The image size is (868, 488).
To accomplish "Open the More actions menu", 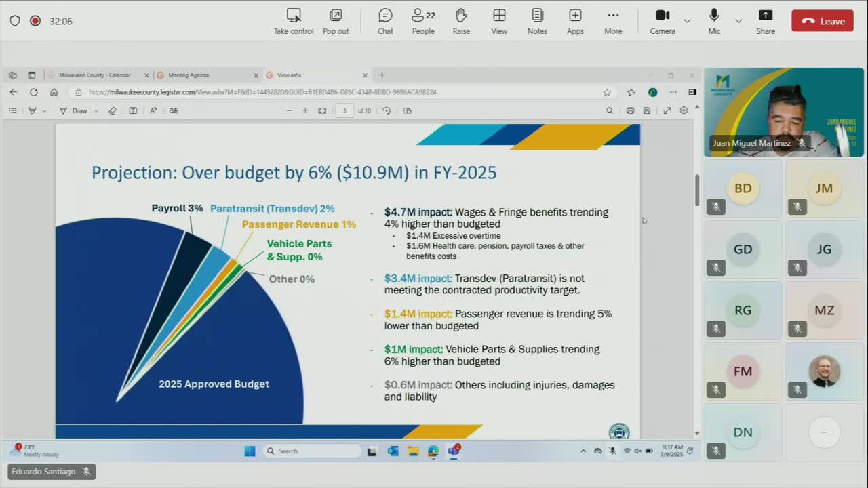I will (613, 22).
